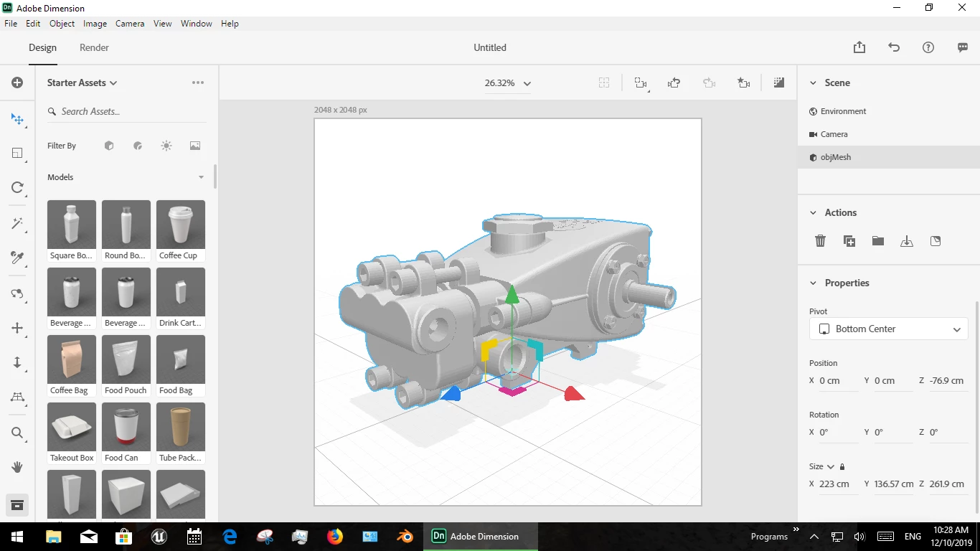Select the Sampler eyedropper tool

[x=17, y=258]
